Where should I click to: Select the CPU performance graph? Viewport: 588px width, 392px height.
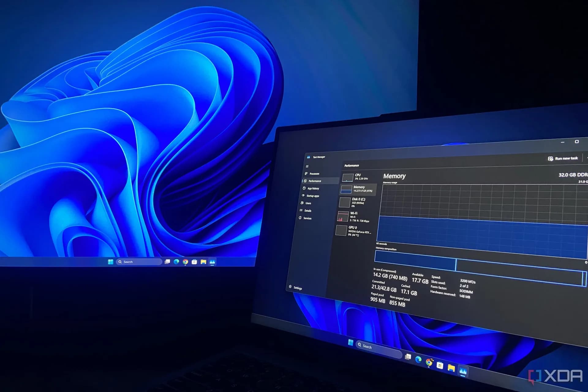(x=358, y=177)
